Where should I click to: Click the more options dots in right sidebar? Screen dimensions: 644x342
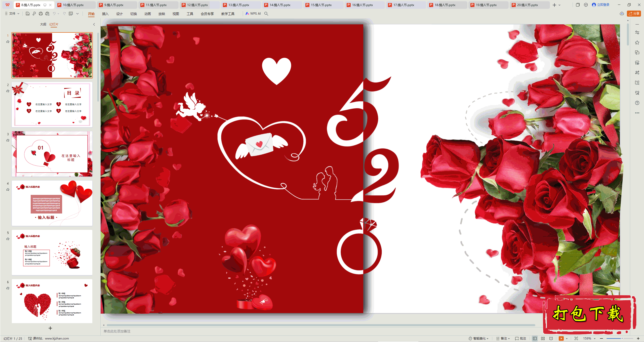tap(637, 113)
